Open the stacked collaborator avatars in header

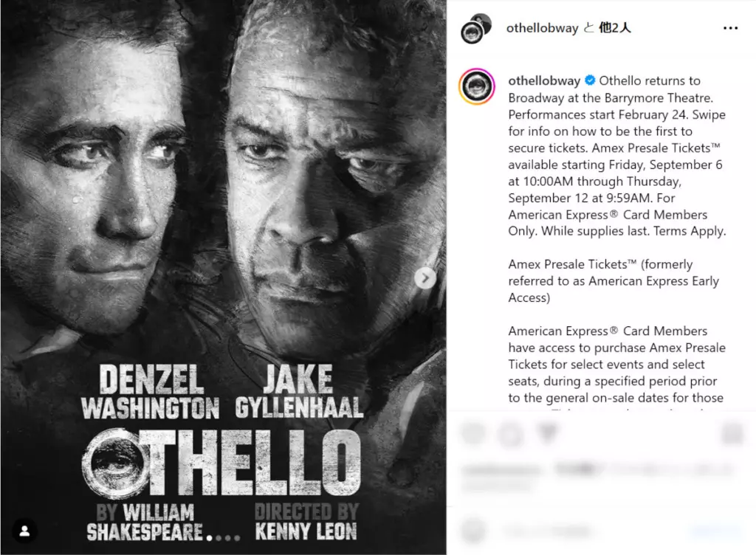coord(476,29)
